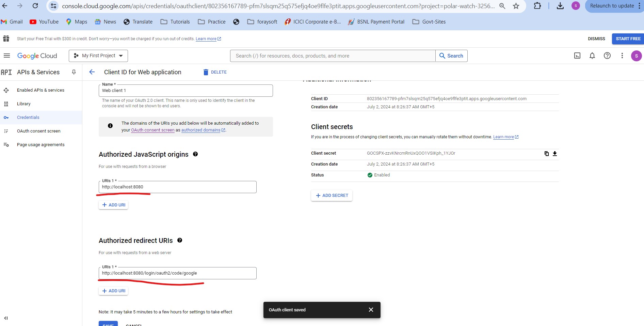Expand the My First Project dropdown
The image size is (644, 326).
click(98, 56)
